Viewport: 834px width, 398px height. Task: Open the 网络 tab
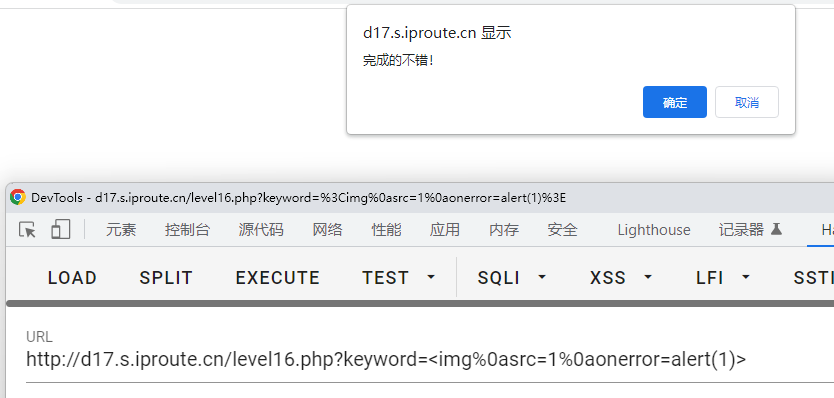click(x=327, y=230)
